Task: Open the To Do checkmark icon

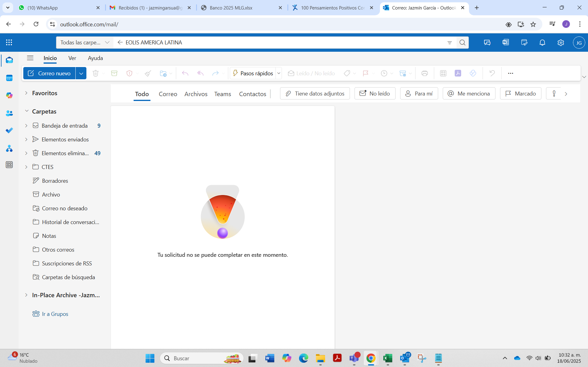Action: [x=9, y=130]
